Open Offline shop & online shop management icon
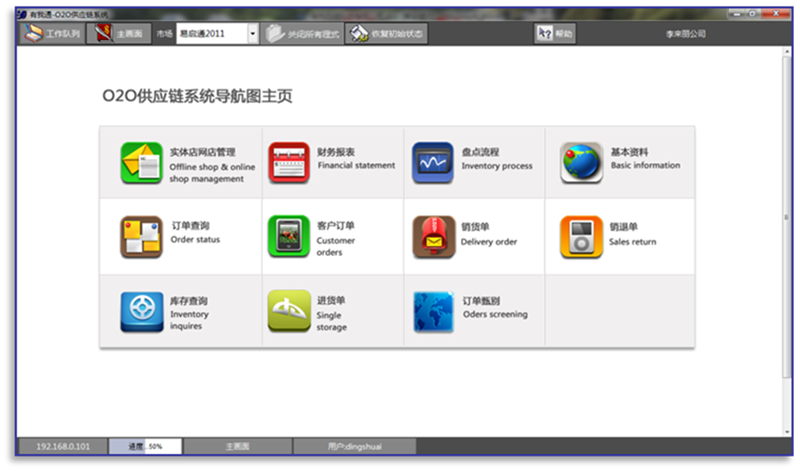This screenshot has height=471, width=800. [141, 163]
